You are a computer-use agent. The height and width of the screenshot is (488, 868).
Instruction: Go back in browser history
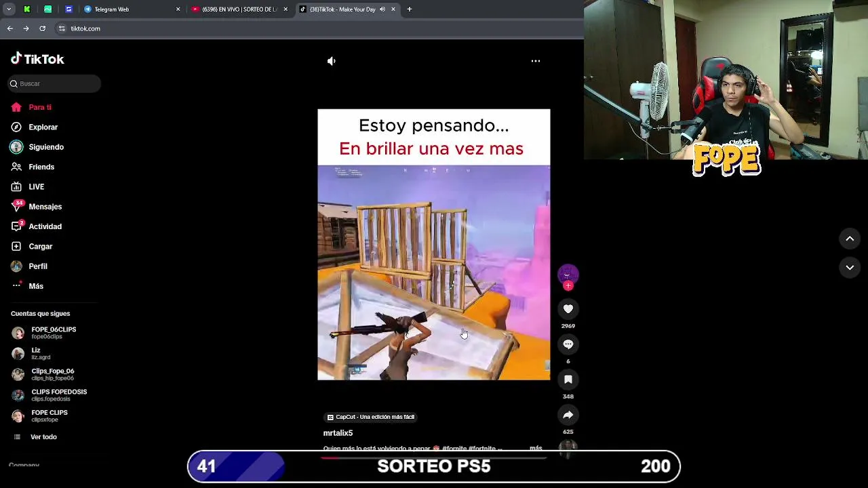[9, 28]
